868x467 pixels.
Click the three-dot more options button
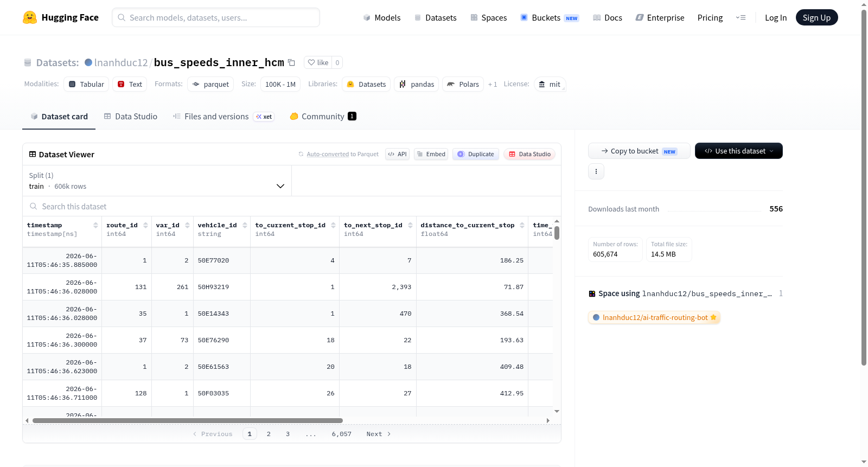[596, 171]
